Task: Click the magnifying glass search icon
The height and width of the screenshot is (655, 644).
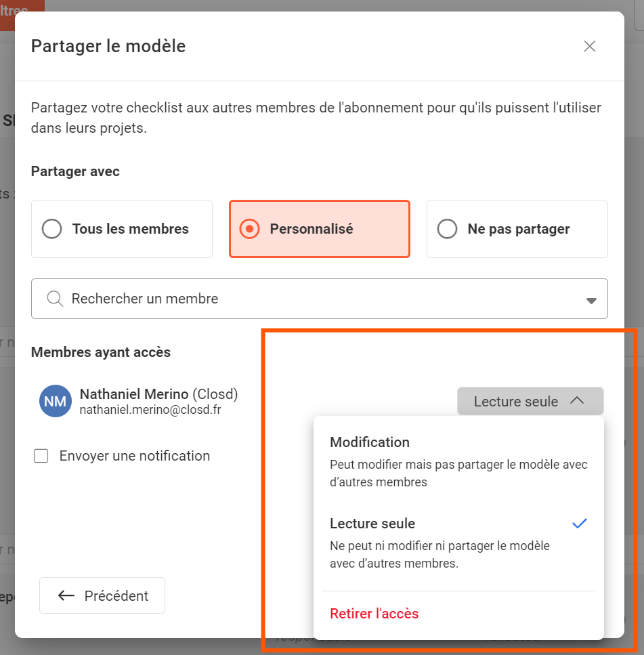Action: click(x=55, y=299)
